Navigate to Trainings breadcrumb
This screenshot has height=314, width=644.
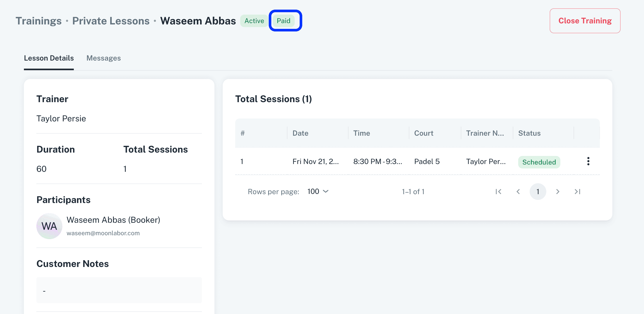tap(39, 21)
